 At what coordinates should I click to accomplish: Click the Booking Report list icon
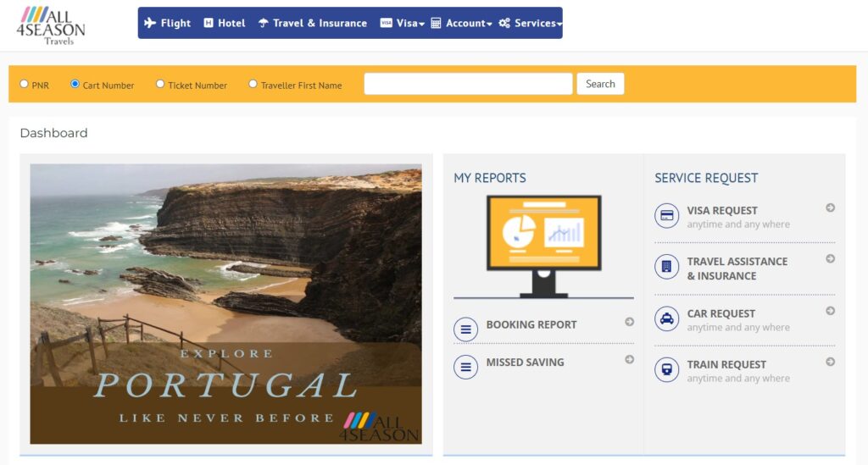(465, 329)
